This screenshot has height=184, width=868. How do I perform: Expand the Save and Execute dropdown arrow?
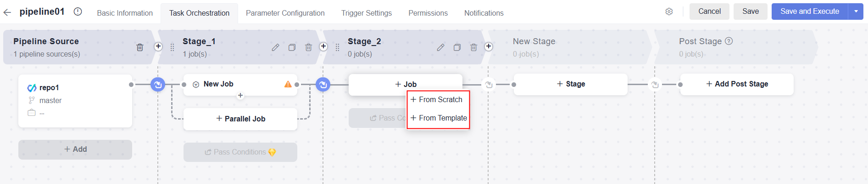856,11
